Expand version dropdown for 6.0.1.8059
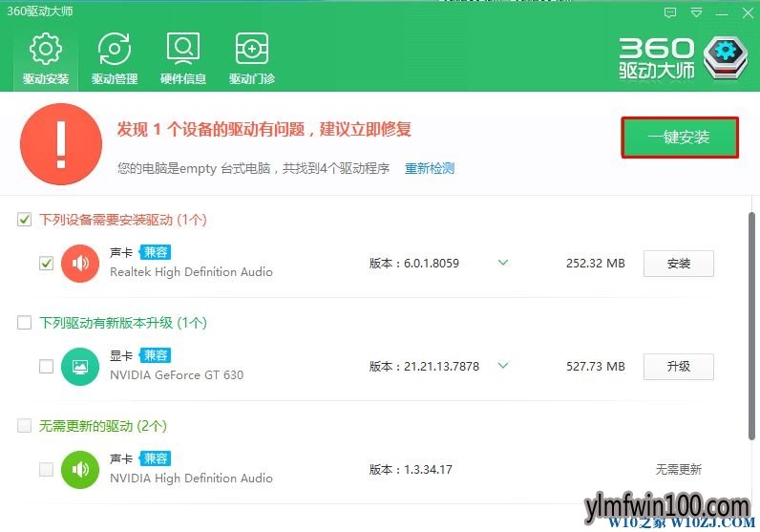The height and width of the screenshot is (532, 760). point(503,263)
